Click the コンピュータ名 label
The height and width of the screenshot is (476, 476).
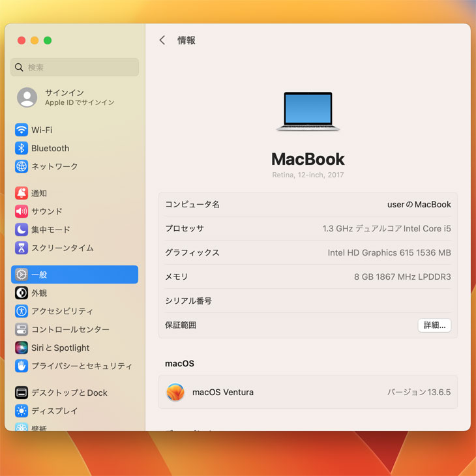[192, 204]
